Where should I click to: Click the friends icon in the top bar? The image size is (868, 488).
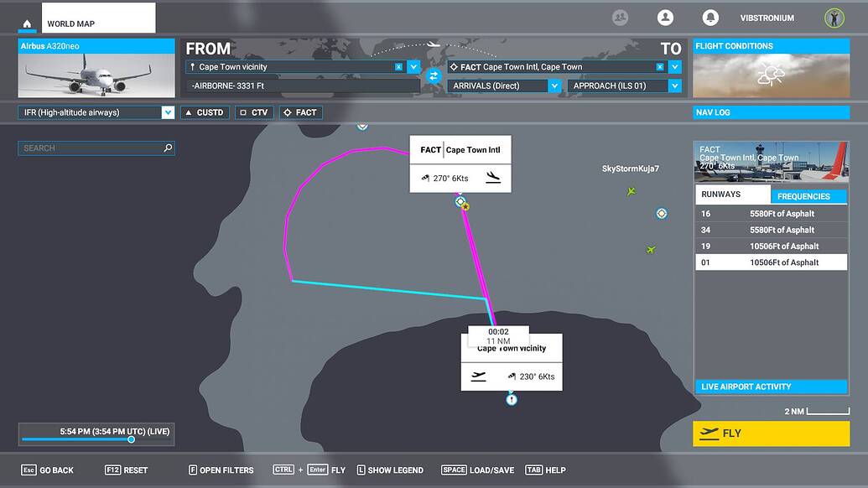coord(620,17)
